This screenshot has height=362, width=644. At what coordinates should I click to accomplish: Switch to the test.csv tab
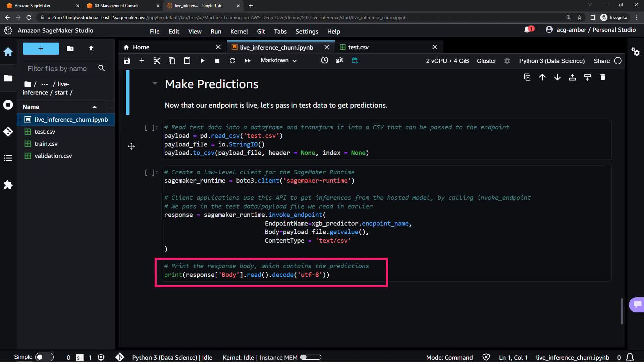click(x=358, y=47)
